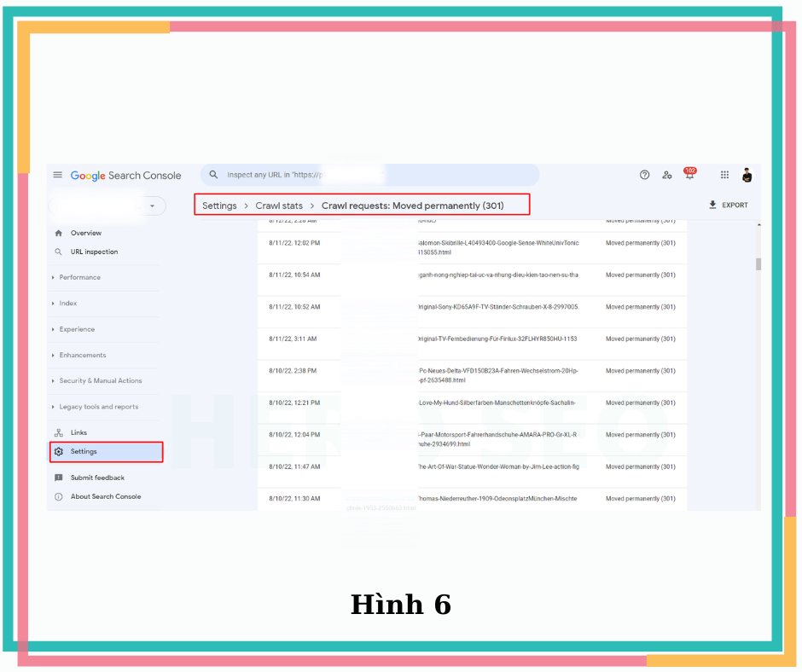Click the Google Search Console logo

pyautogui.click(x=125, y=176)
